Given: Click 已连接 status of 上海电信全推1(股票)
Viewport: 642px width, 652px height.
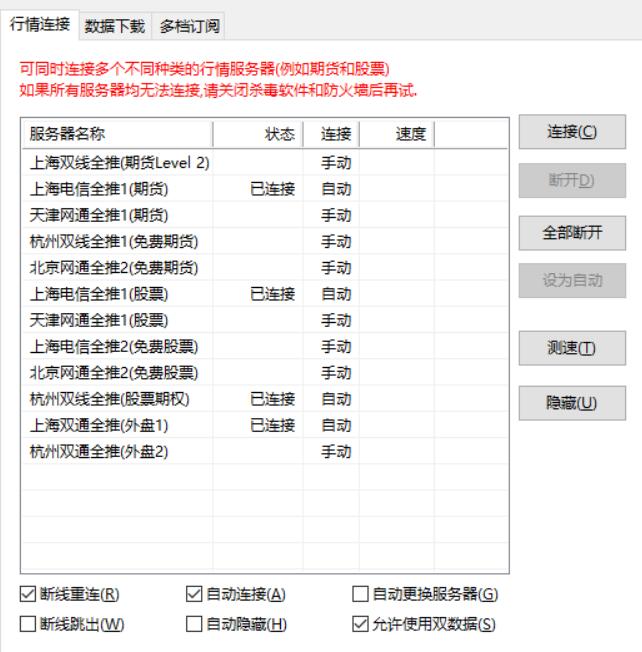Looking at the screenshot, I should [x=273, y=294].
